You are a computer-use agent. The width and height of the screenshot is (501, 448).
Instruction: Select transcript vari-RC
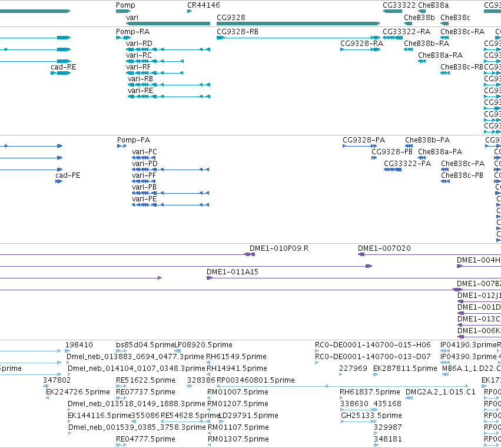coord(139,55)
